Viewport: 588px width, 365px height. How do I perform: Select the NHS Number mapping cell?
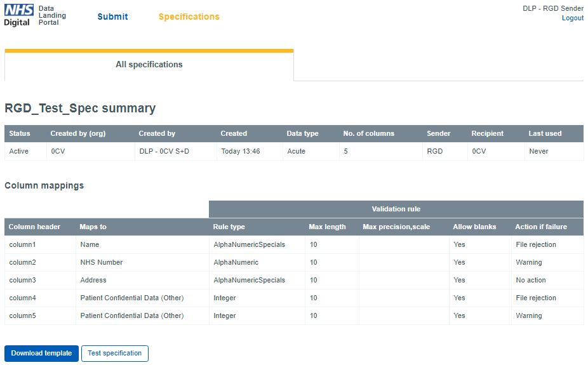coord(142,262)
